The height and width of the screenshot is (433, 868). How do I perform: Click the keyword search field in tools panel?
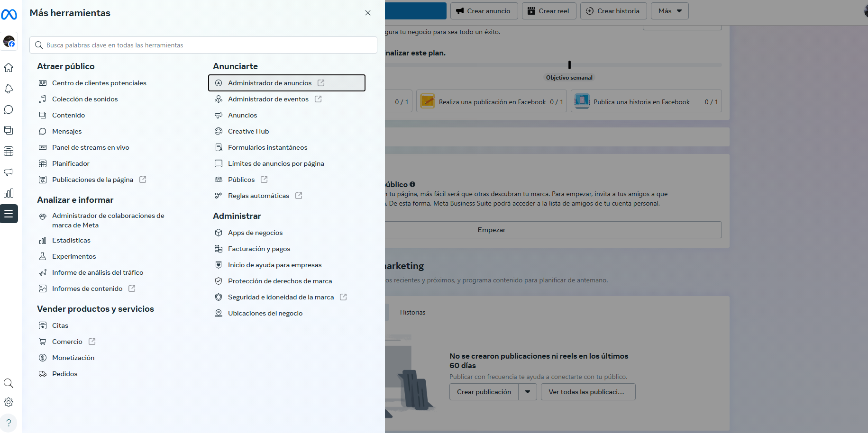click(203, 45)
